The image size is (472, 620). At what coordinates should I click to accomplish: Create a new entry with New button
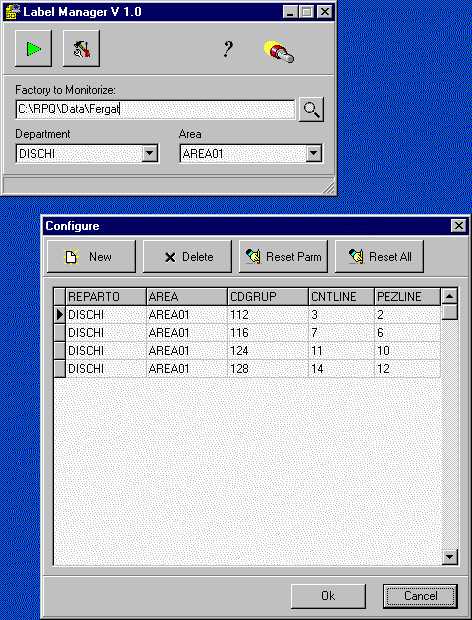point(91,257)
